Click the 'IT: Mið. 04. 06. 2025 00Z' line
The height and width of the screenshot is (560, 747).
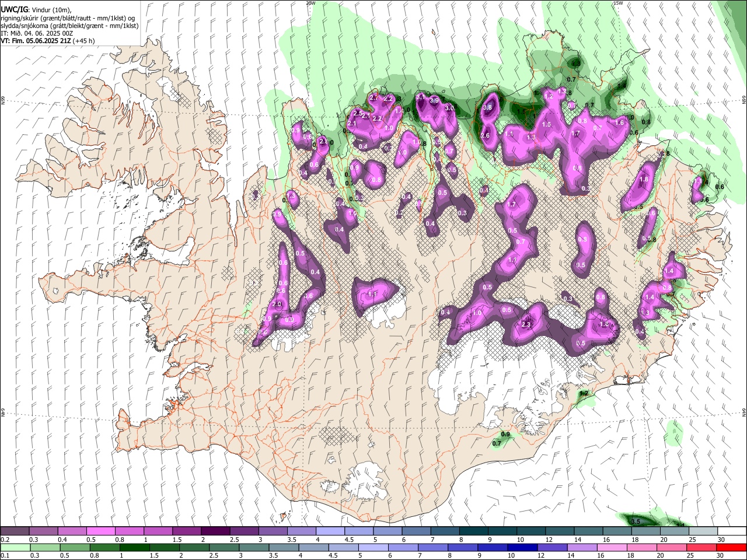point(37,33)
